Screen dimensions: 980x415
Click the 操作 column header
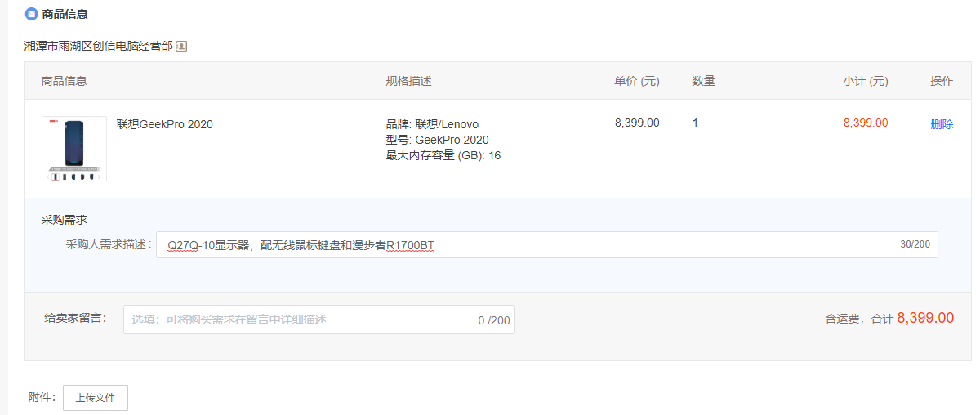click(x=942, y=81)
